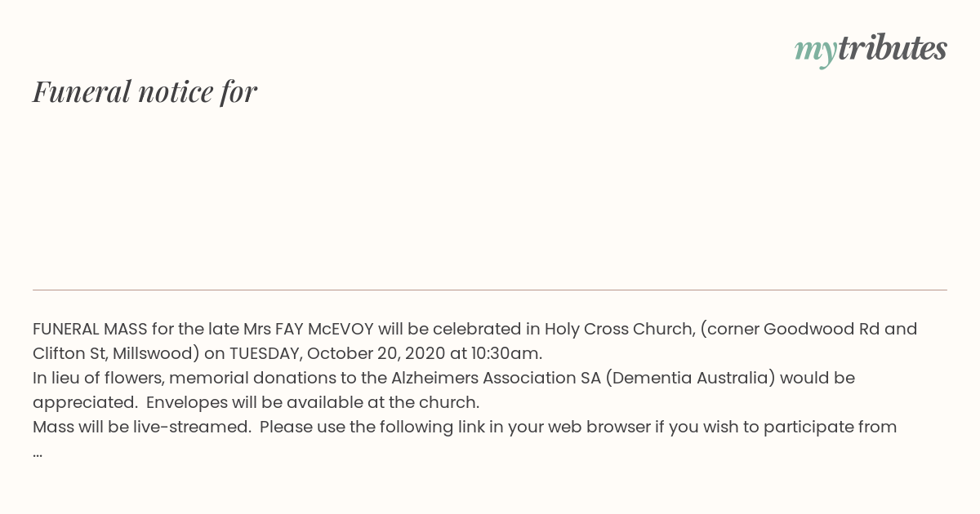
Task: Click the "FUNERAL MASS" text
Action: pyautogui.click(x=90, y=329)
